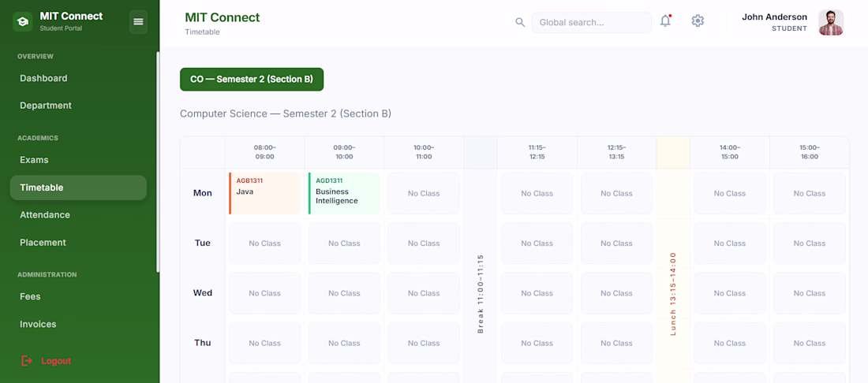Screen dimensions: 868x383
Task: Click the MIT Connect graduation cap logo
Action: 23,21
